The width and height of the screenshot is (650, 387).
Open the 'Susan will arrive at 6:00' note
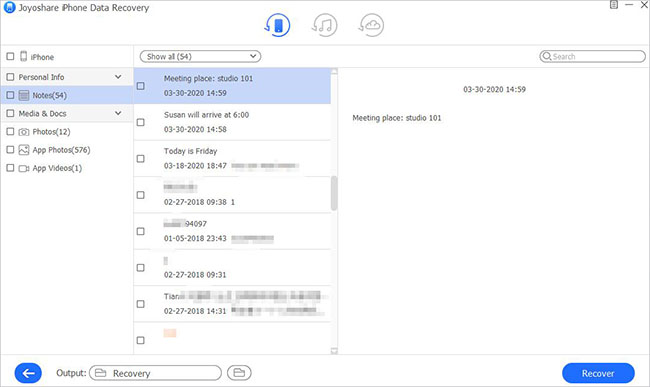coord(232,122)
